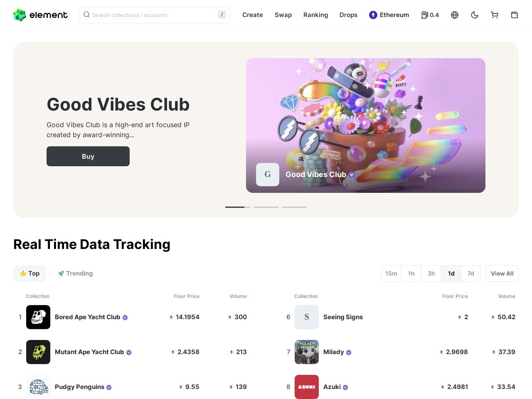The width and height of the screenshot is (532, 399).
Task: Open the Ranking menu
Action: [315, 15]
